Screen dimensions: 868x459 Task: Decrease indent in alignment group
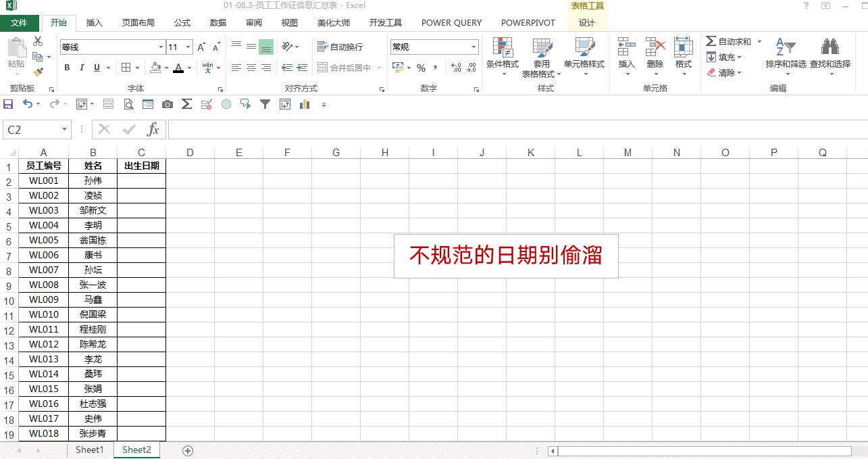coord(287,68)
